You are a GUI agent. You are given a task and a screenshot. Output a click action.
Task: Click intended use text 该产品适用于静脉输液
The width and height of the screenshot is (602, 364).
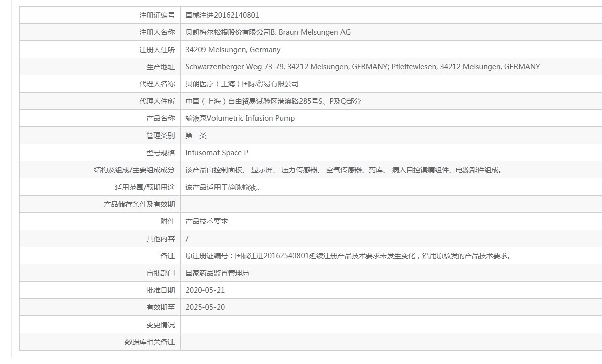coord(222,187)
